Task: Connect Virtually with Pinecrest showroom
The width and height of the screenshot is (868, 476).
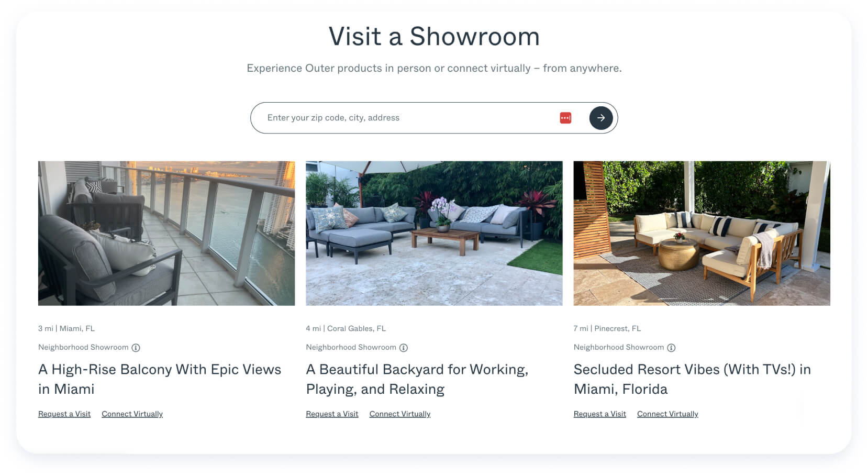Action: tap(667, 414)
